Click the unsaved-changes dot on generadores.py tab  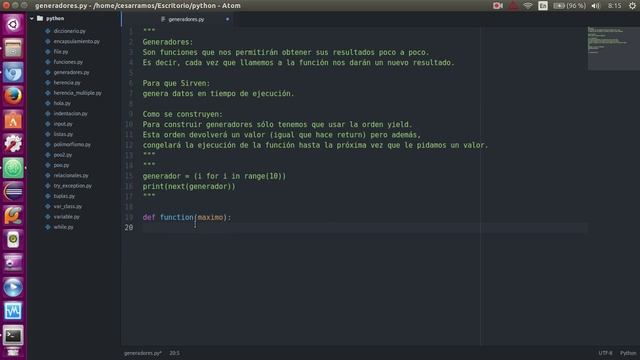click(227, 19)
